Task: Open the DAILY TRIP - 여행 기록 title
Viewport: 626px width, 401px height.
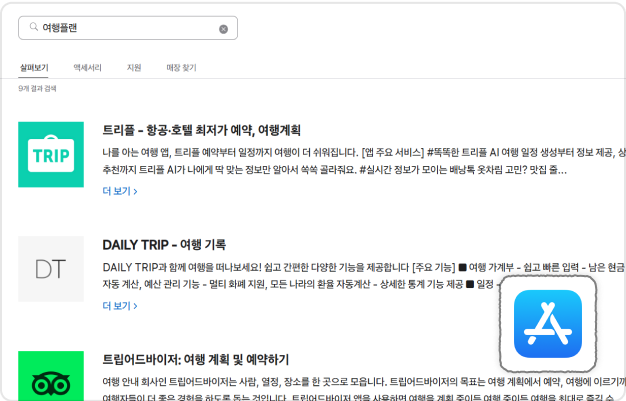Action: tap(164, 244)
